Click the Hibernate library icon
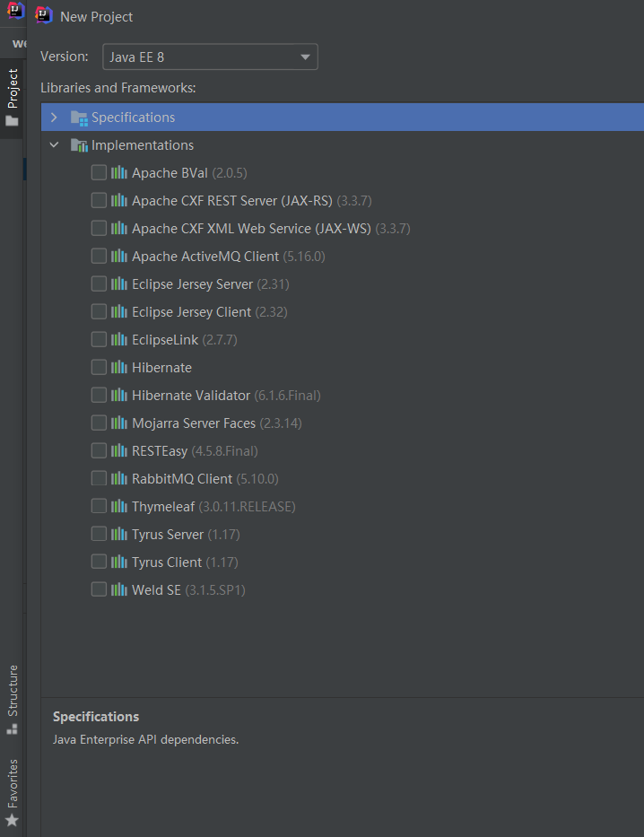The image size is (644, 837). (x=119, y=367)
